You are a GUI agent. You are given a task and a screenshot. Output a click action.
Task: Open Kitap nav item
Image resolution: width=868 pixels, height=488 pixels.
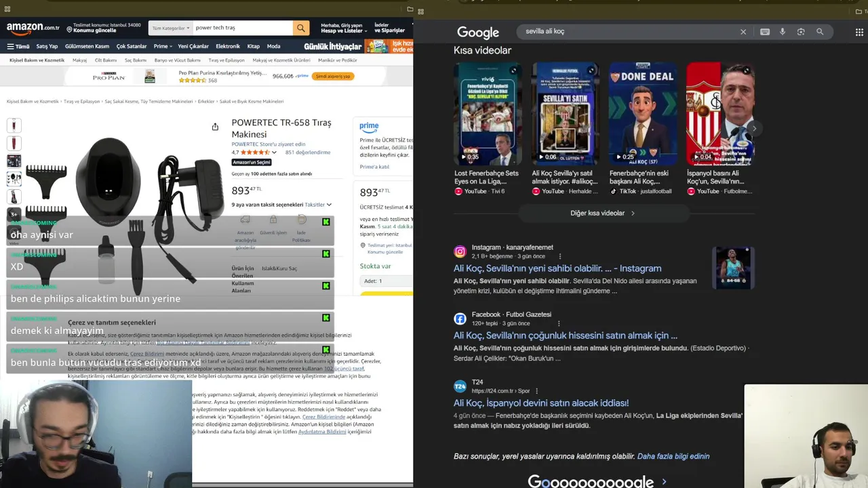tap(254, 46)
